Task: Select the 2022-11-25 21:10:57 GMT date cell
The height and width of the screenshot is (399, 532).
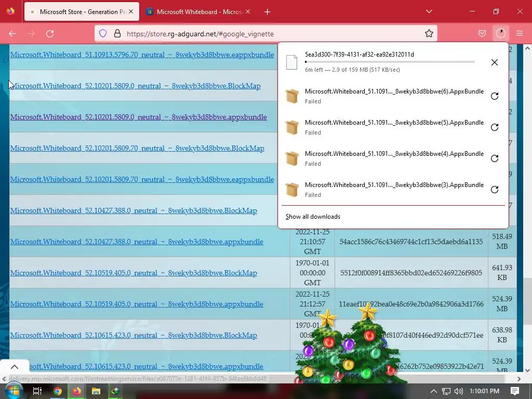Action: [x=312, y=242]
